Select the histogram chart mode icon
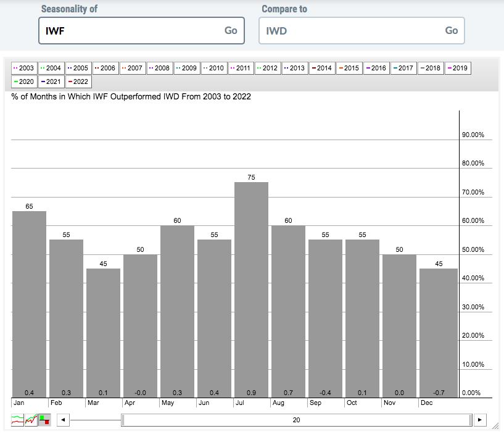Viewport: 504px width, 434px height. click(x=44, y=420)
